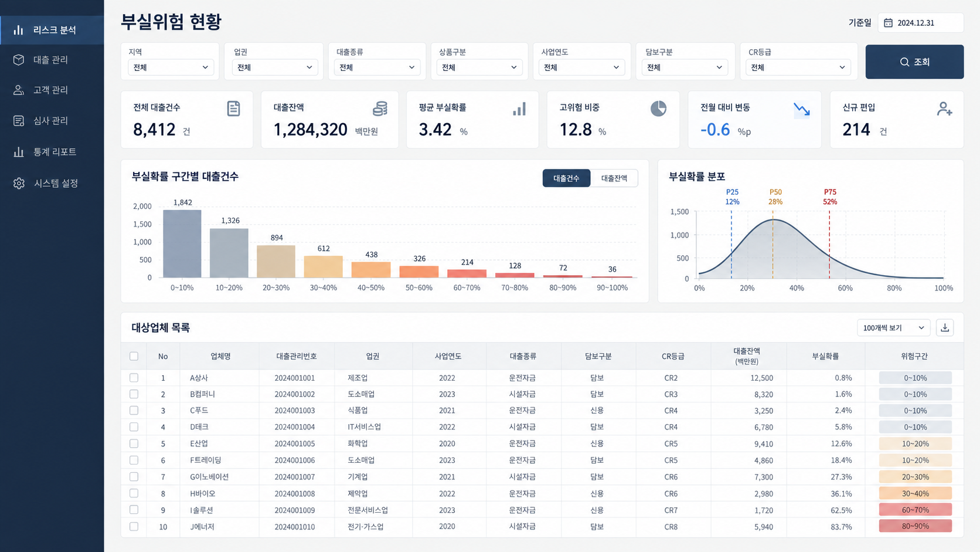Open the 업권 filter dropdown
980x552 pixels.
274,67
